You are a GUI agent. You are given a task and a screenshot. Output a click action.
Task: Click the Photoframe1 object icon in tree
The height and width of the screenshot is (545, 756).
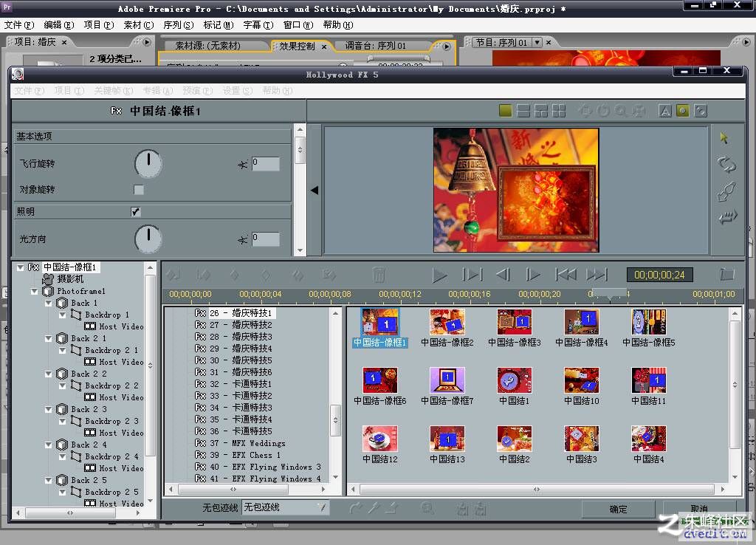click(x=48, y=291)
